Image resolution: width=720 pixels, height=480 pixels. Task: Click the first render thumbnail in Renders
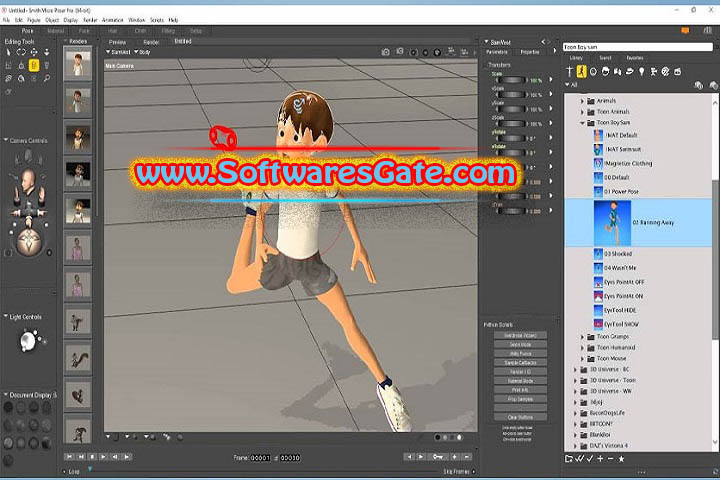[78, 63]
